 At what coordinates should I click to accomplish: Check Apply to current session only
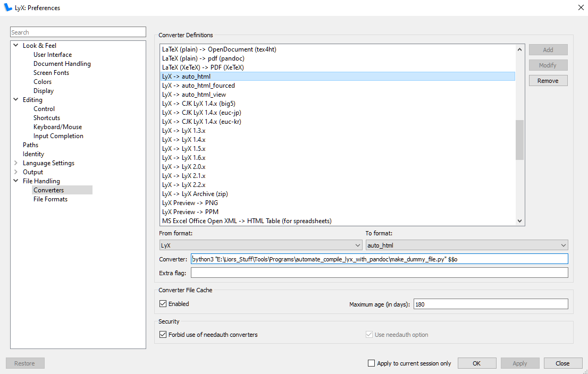point(371,363)
